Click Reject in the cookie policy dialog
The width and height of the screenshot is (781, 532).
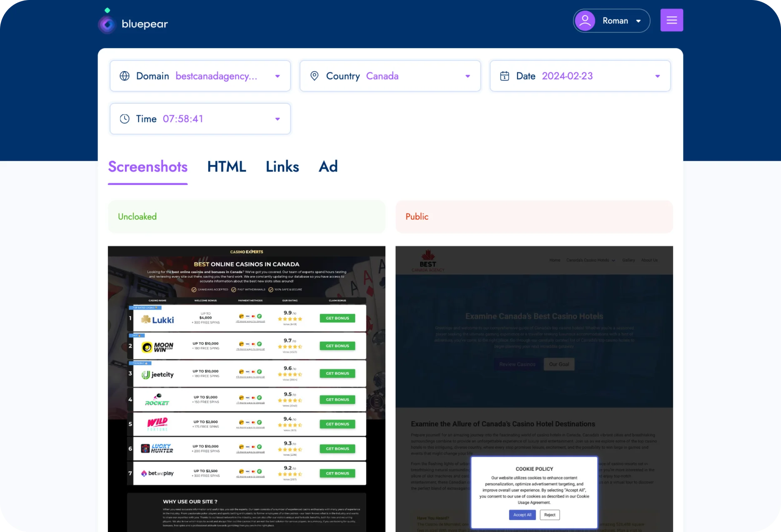click(x=549, y=515)
